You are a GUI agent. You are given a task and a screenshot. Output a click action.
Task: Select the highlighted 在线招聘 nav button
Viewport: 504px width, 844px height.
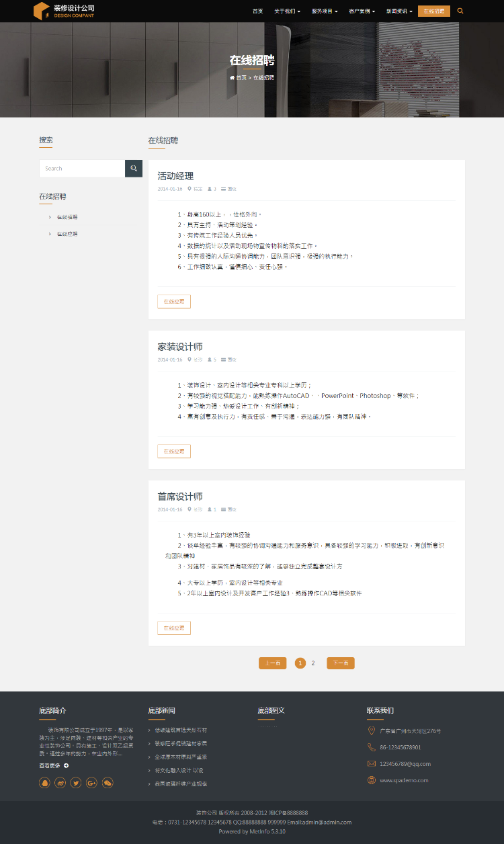pos(434,11)
